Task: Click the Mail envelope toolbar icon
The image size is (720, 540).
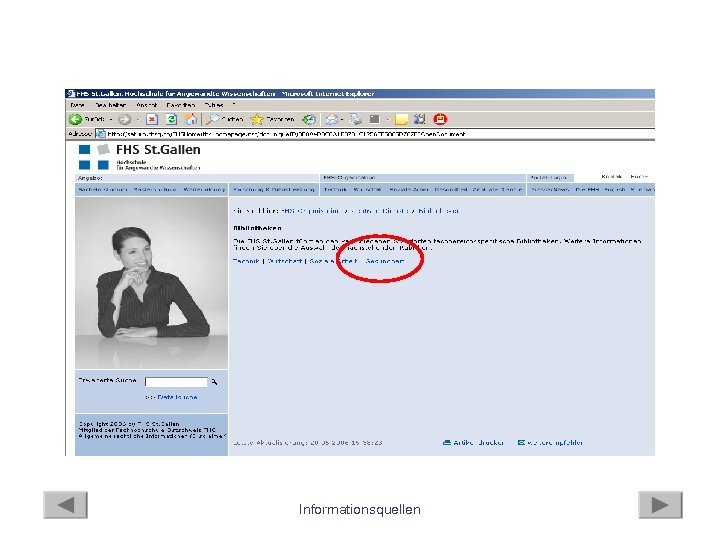Action: pos(332,119)
